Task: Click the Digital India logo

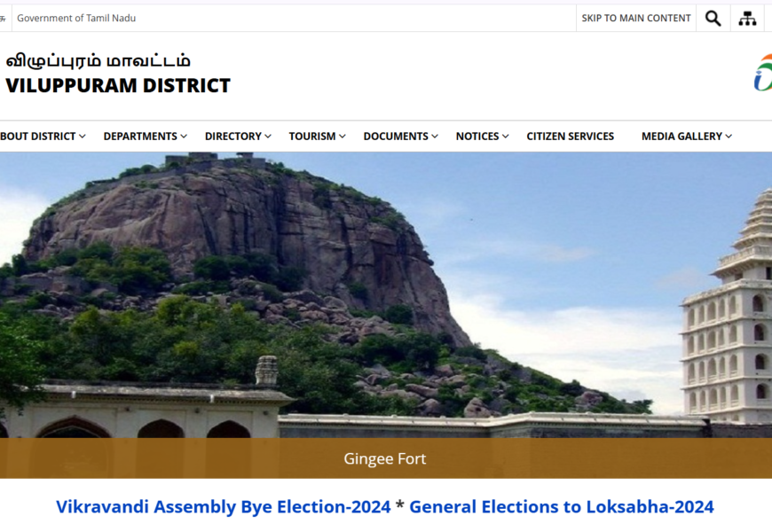Action: click(762, 73)
